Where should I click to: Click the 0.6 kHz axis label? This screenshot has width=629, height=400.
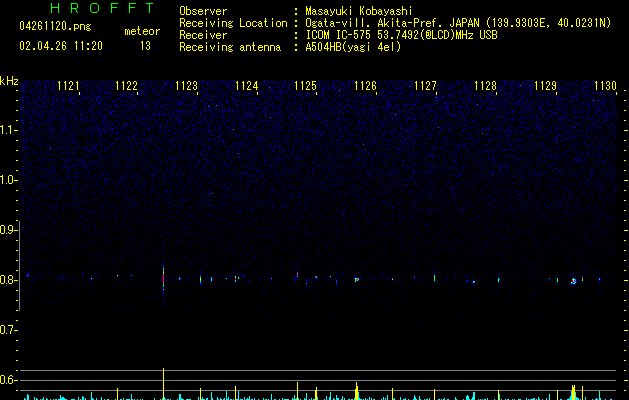8,380
